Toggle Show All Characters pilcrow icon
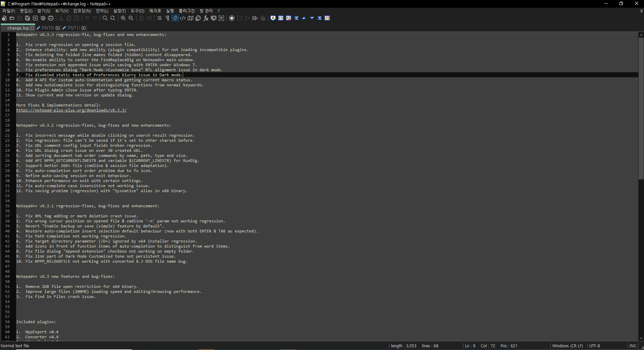This screenshot has height=350, width=644. pos(167,18)
